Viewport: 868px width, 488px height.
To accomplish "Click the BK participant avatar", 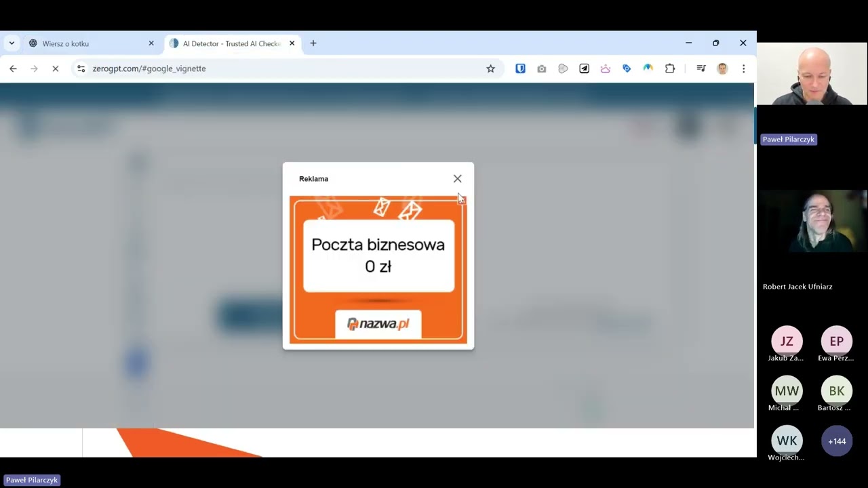I will click(837, 391).
